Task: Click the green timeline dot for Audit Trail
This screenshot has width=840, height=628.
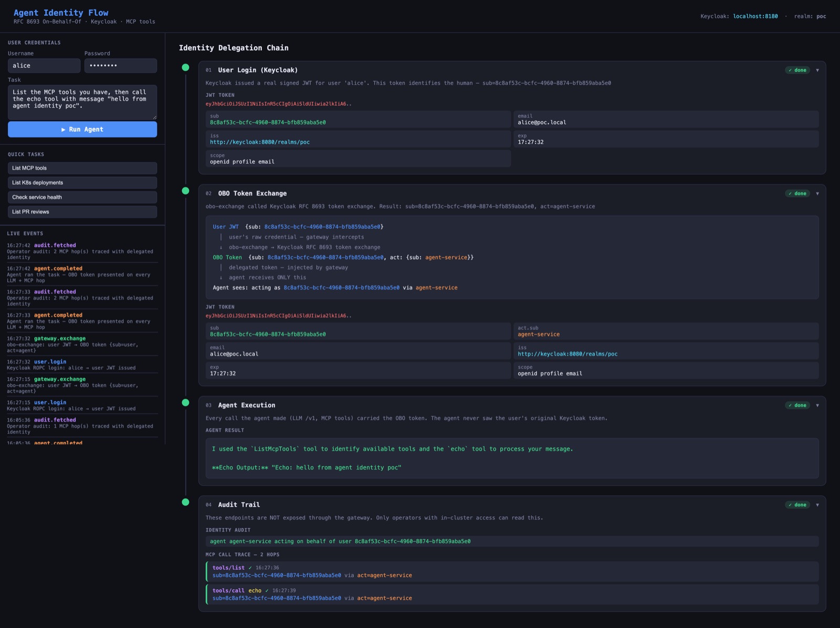Action: coord(185,502)
